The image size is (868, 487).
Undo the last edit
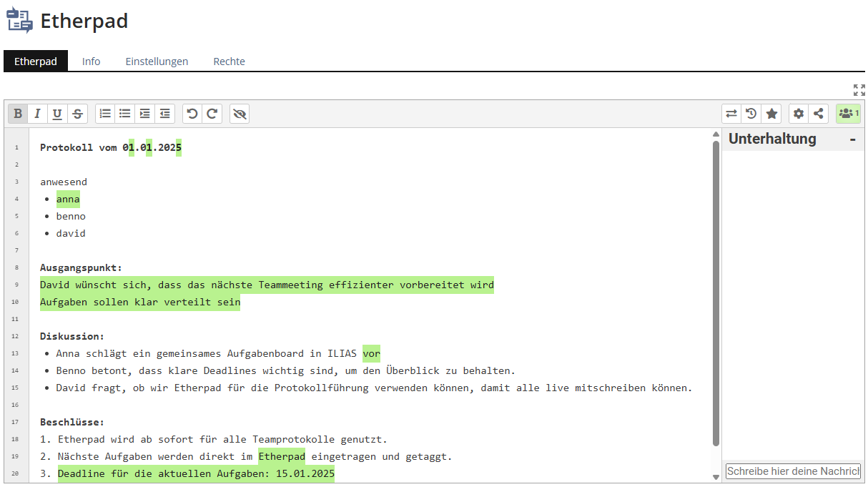(x=192, y=114)
